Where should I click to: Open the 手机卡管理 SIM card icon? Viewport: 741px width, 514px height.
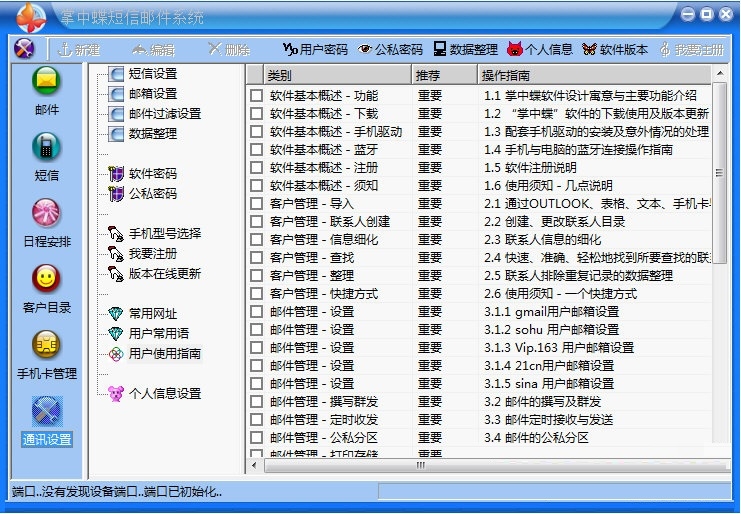[46, 345]
